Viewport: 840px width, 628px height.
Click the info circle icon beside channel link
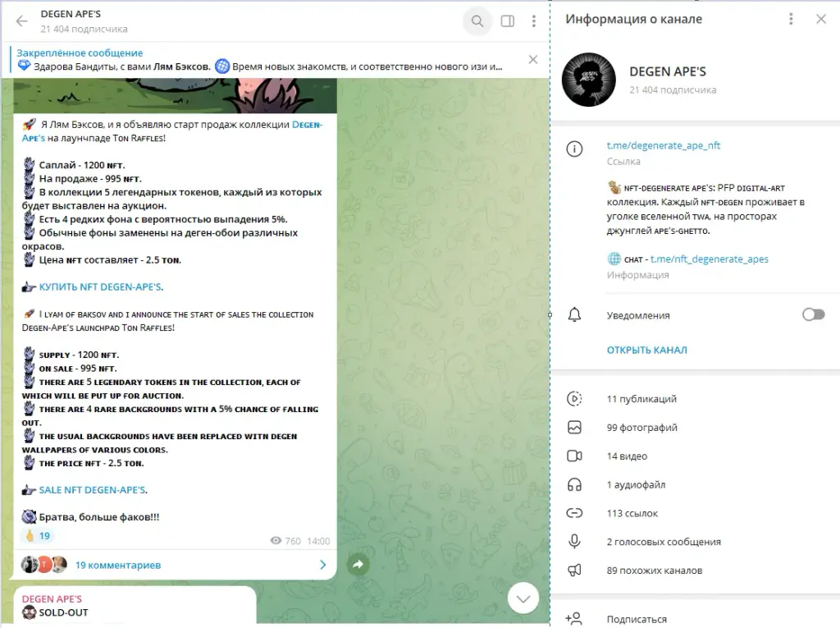(x=574, y=149)
